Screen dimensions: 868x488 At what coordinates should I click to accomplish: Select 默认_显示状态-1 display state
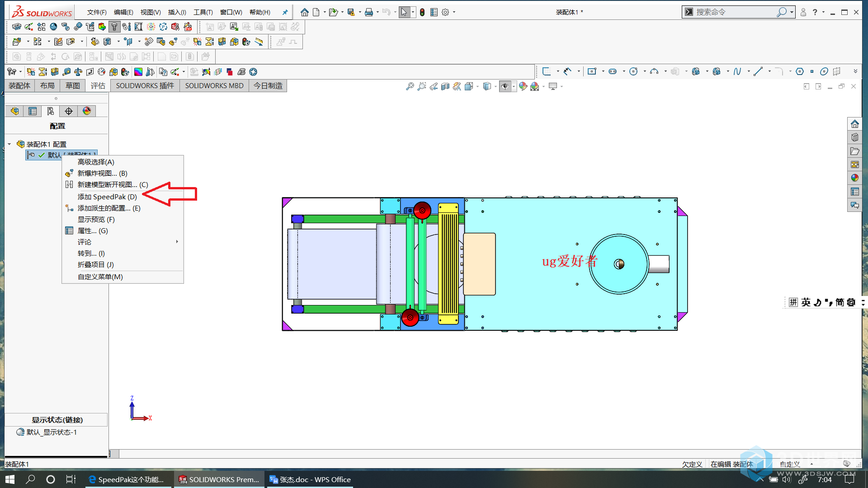click(52, 432)
